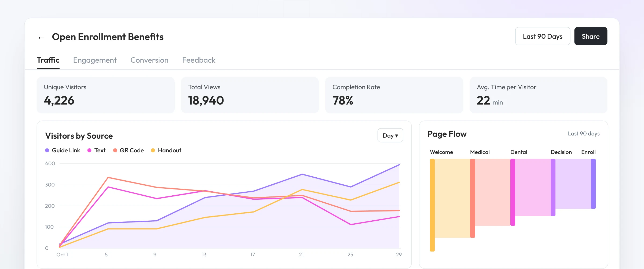Click the Dental stage bar in Page Flow
The height and width of the screenshot is (269, 644).
point(513,192)
